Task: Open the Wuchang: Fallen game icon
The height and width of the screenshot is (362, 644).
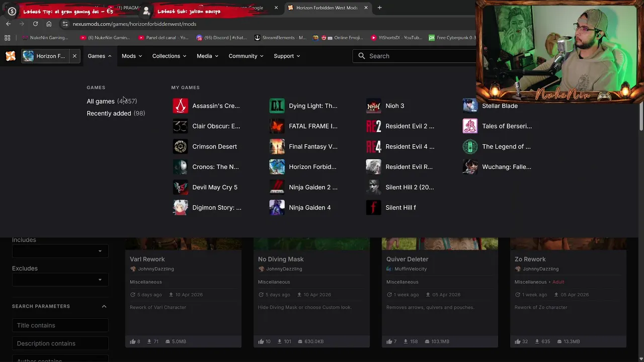Action: click(x=470, y=167)
